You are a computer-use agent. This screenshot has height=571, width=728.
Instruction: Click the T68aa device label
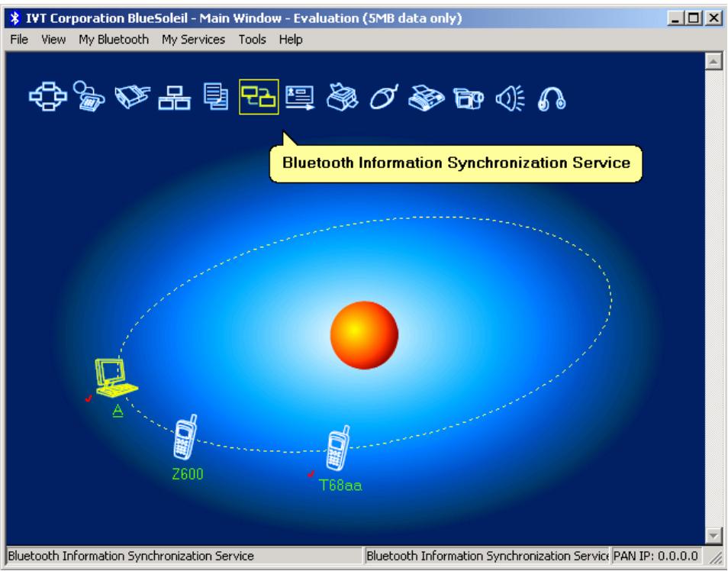point(340,485)
